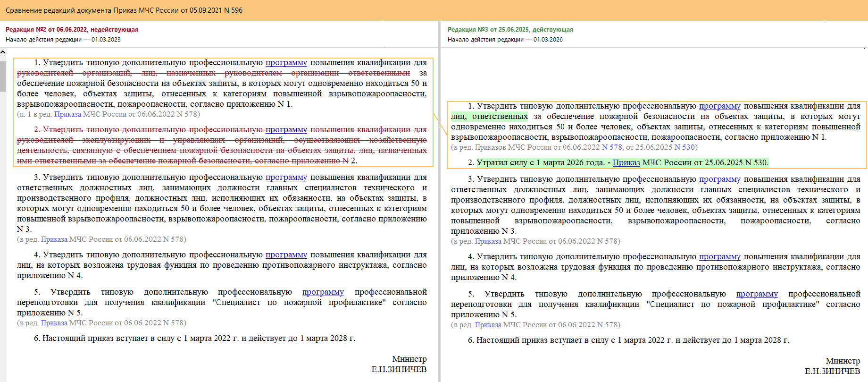This screenshot has height=382, width=868.
Task: Click the scroll-up arrow in the left pane
Action: [3, 52]
